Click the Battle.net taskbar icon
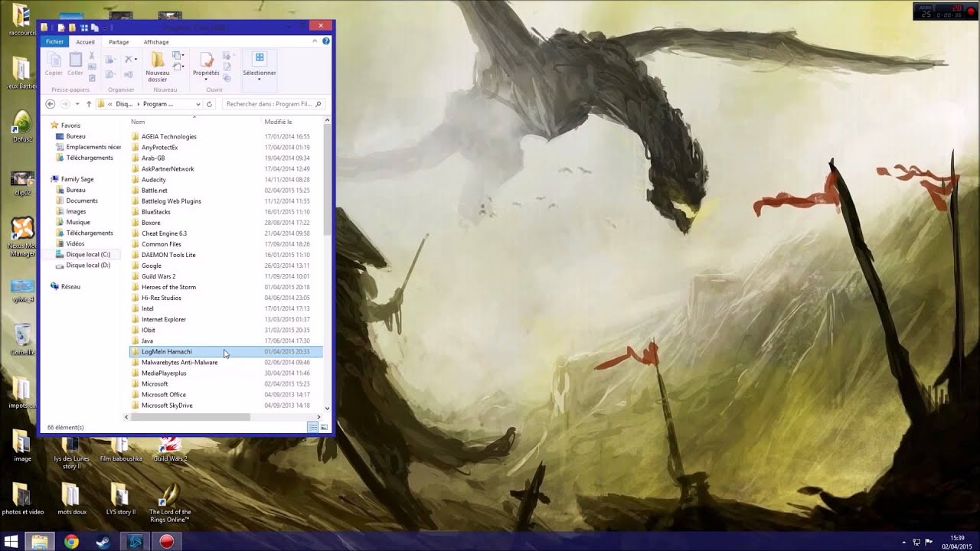This screenshot has height=551, width=980. (x=135, y=542)
